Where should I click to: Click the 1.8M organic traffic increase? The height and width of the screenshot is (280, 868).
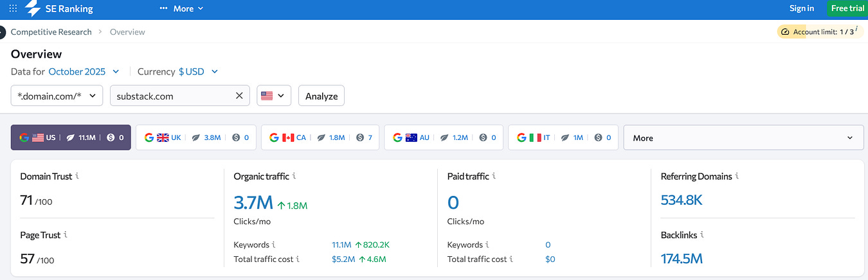[x=293, y=206]
